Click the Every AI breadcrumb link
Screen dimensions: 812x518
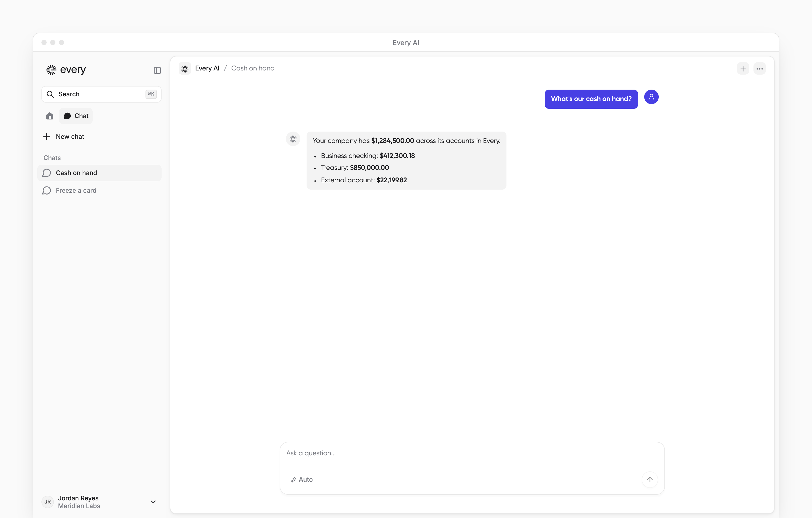coord(207,68)
